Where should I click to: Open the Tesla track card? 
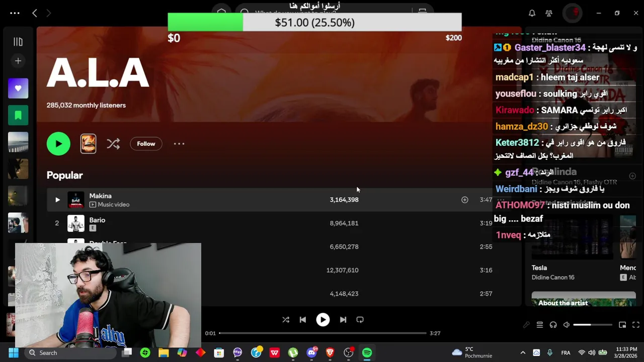pos(572,249)
